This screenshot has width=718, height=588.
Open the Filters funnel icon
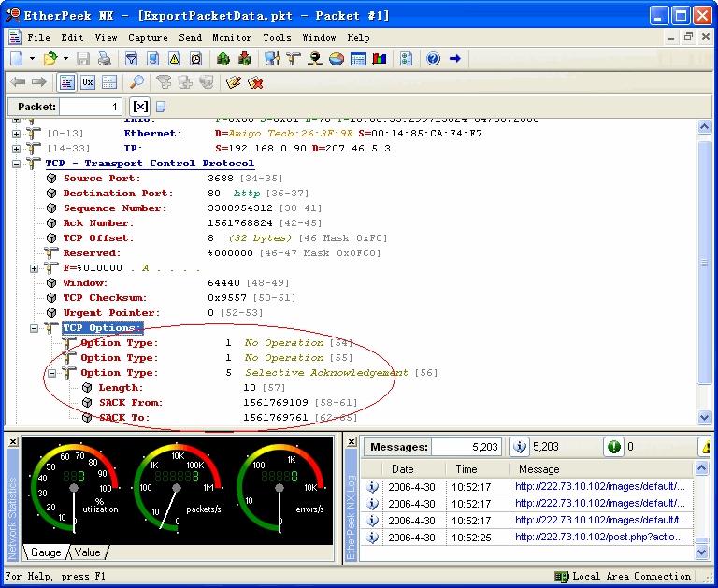tap(132, 59)
